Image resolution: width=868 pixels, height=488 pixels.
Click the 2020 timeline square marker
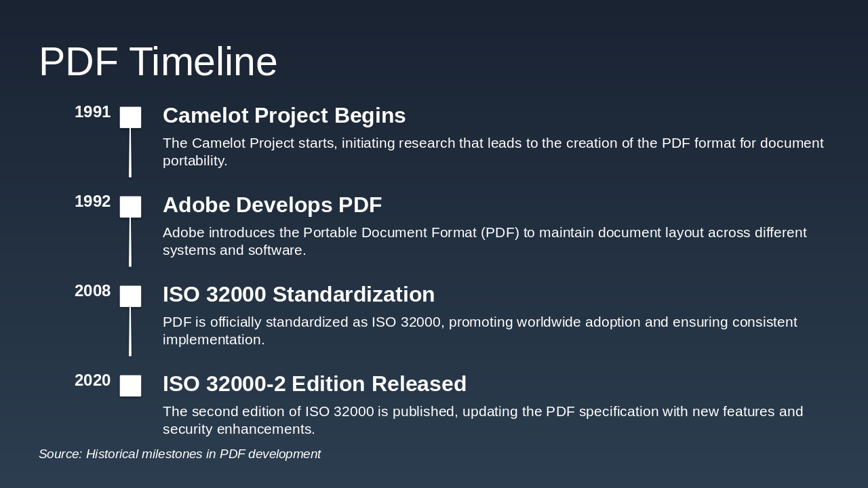pos(130,386)
